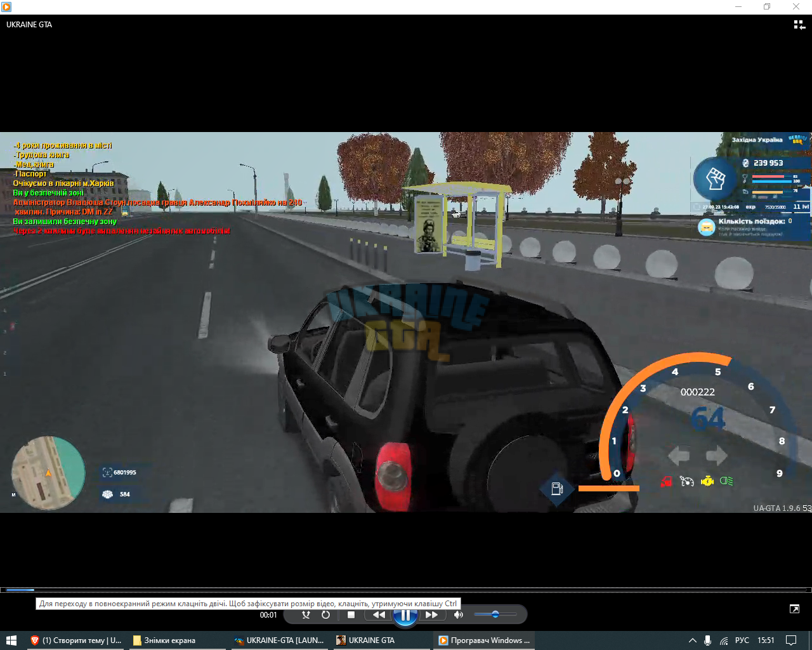This screenshot has height=650, width=812.
Task: Open the taskbar clock showing 15:51
Action: [x=766, y=640]
